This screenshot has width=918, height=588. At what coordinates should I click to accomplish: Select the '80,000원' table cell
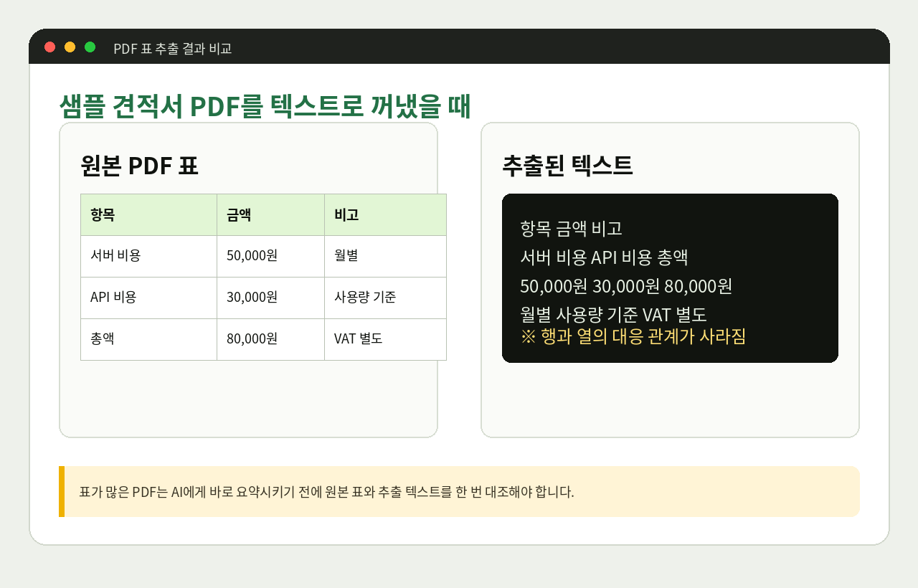coord(270,339)
